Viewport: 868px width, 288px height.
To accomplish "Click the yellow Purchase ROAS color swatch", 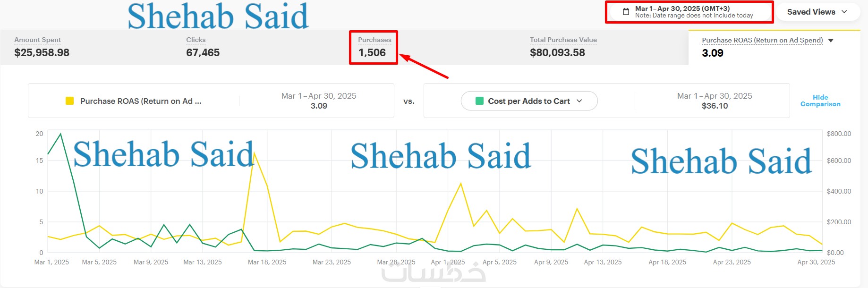I will click(69, 101).
